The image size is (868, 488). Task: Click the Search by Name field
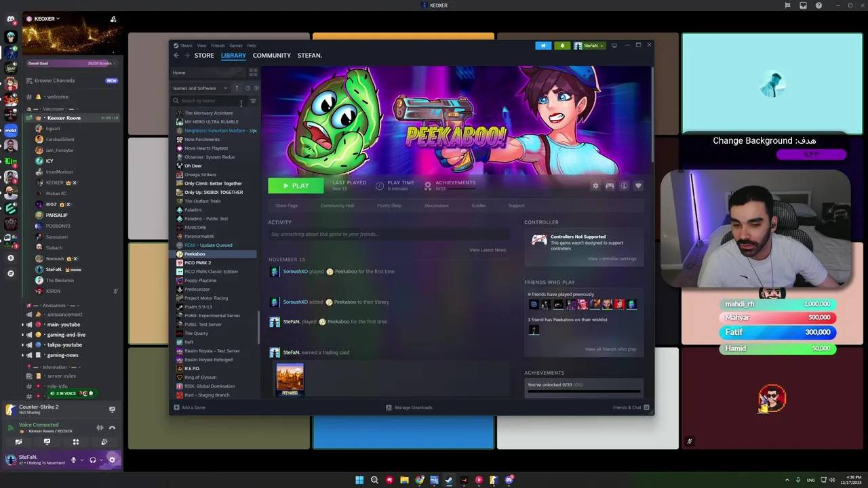pos(209,101)
